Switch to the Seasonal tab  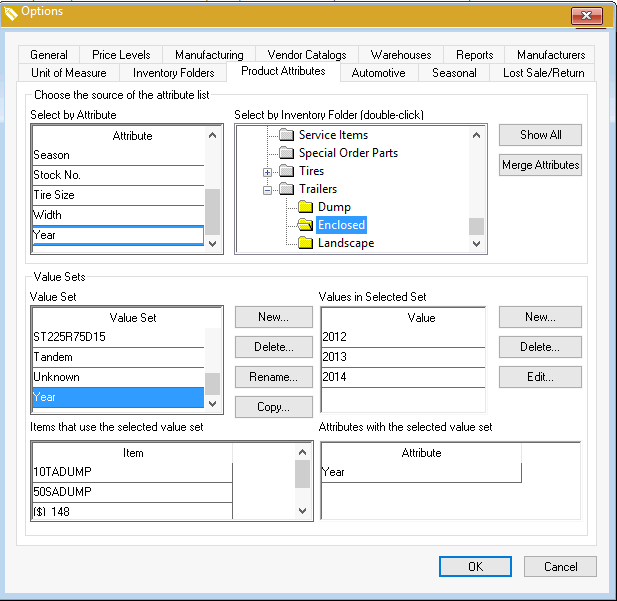454,73
